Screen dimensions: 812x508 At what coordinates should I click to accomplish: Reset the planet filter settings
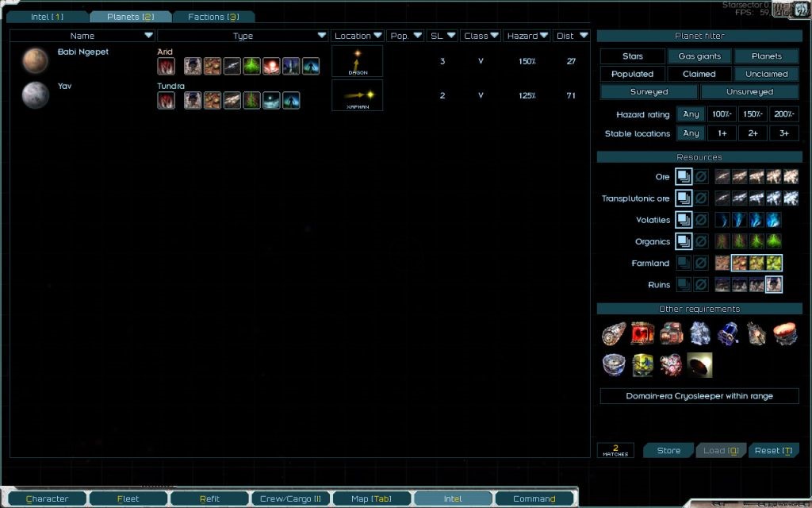(773, 451)
